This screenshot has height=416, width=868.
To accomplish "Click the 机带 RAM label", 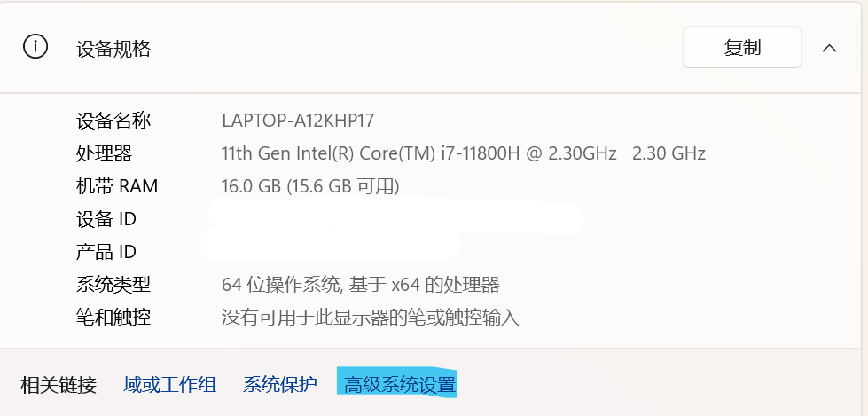I will pyautogui.click(x=117, y=186).
